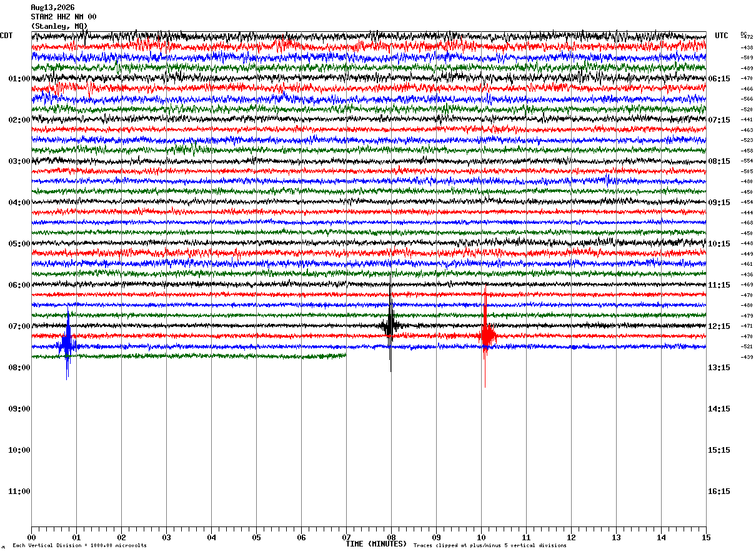Click the TIME (MINUTES) axis title
This screenshot has height=554, width=756.
[376, 544]
